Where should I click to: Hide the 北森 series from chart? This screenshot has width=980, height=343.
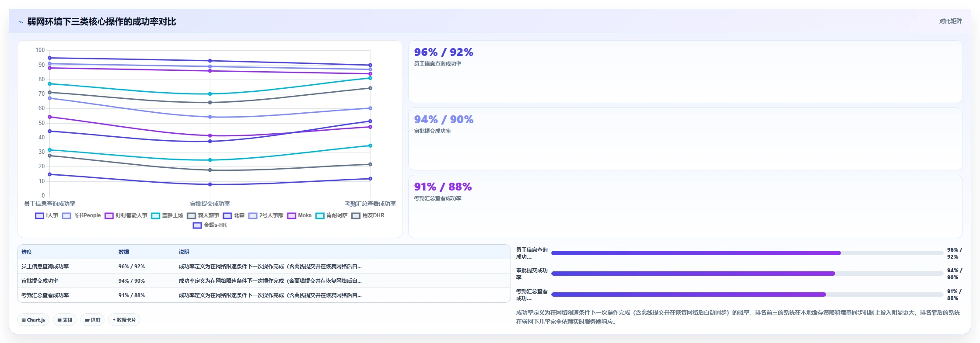tap(234, 215)
